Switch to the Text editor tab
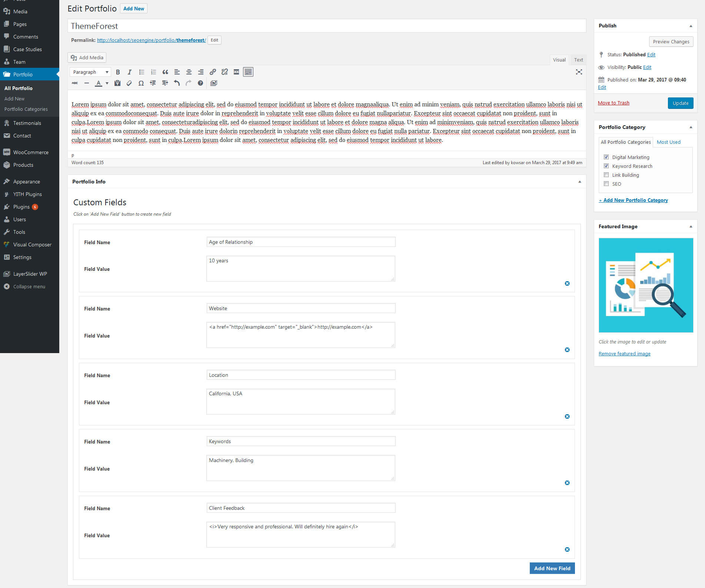The height and width of the screenshot is (588, 705). tap(578, 60)
